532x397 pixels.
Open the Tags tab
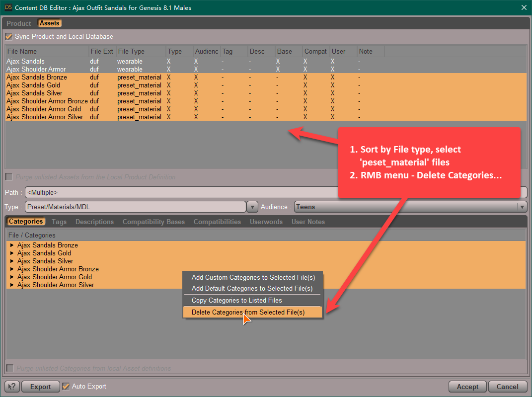tap(59, 222)
